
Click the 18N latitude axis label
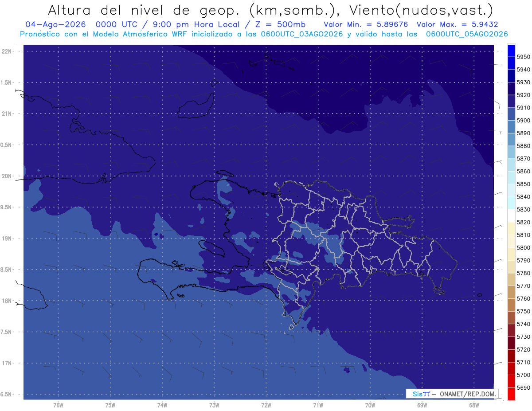7,301
